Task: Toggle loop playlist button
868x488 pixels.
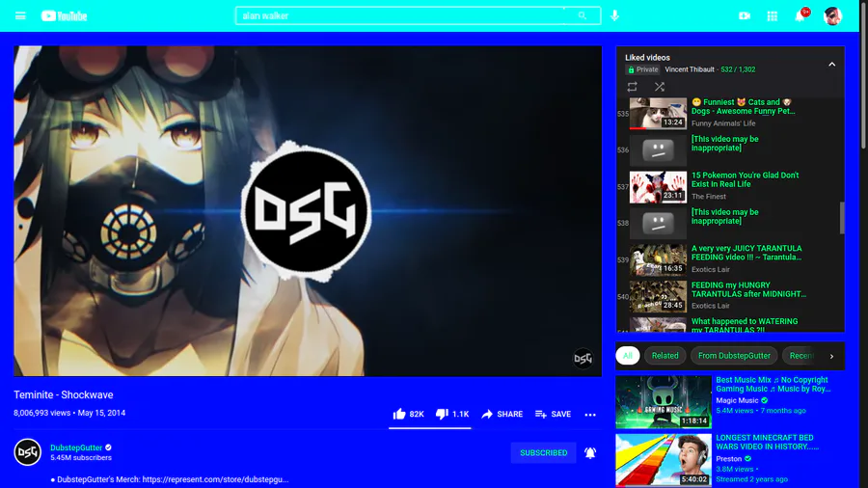Action: point(632,87)
